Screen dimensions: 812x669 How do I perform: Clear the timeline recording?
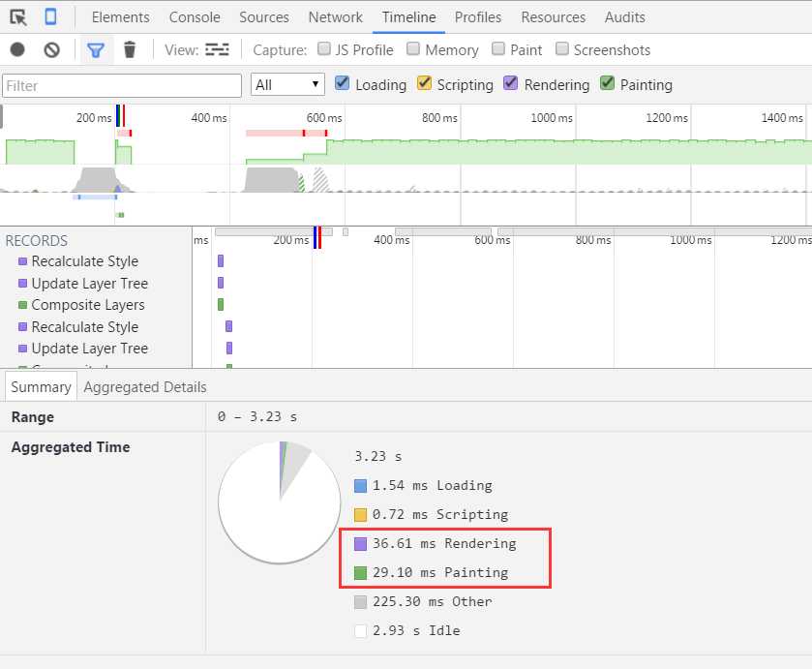coord(52,49)
